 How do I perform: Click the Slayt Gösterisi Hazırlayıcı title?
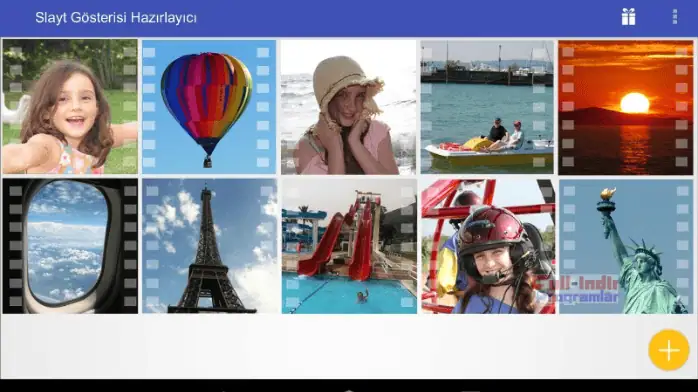pyautogui.click(x=116, y=18)
